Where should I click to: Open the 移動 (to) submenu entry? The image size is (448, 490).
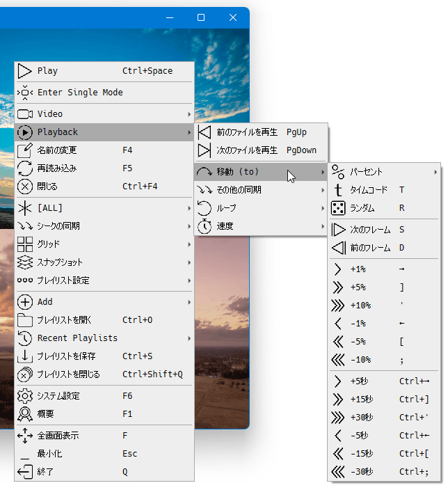[x=261, y=172]
